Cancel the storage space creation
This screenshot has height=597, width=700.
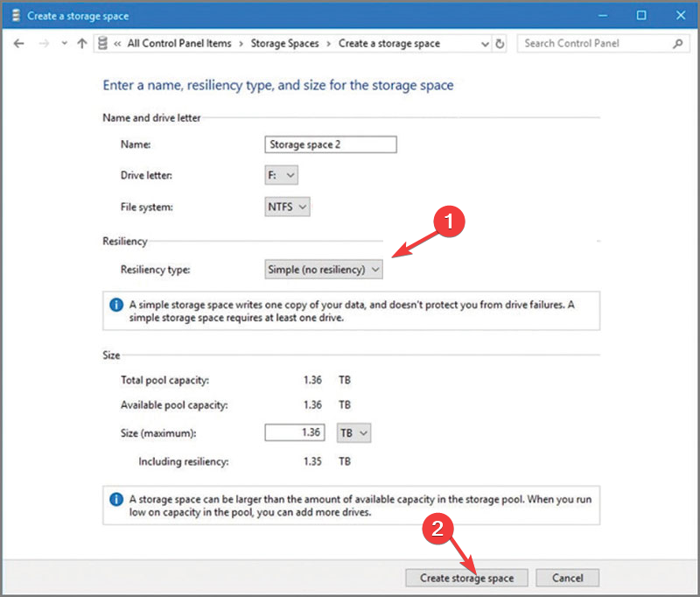pos(567,578)
